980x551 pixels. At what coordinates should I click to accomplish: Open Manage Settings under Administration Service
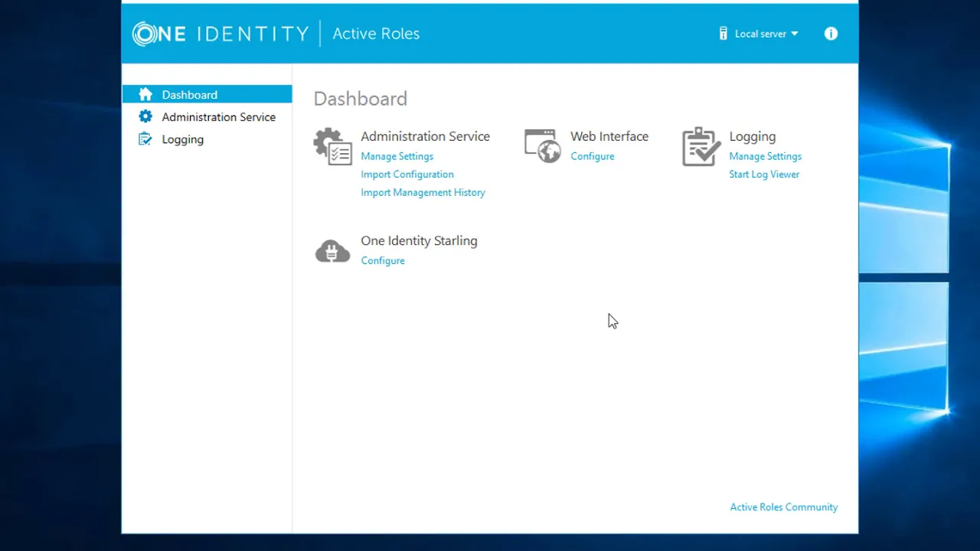tap(397, 156)
